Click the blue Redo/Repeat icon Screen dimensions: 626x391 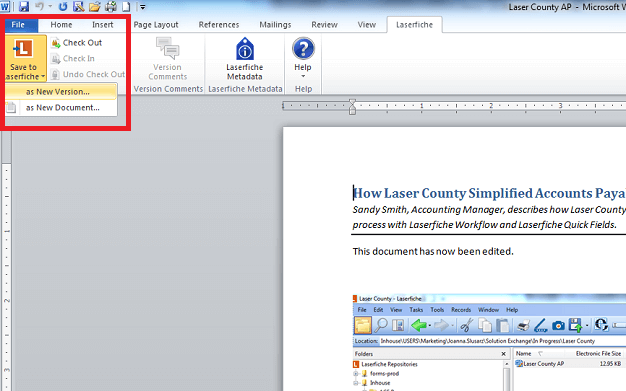coord(63,6)
